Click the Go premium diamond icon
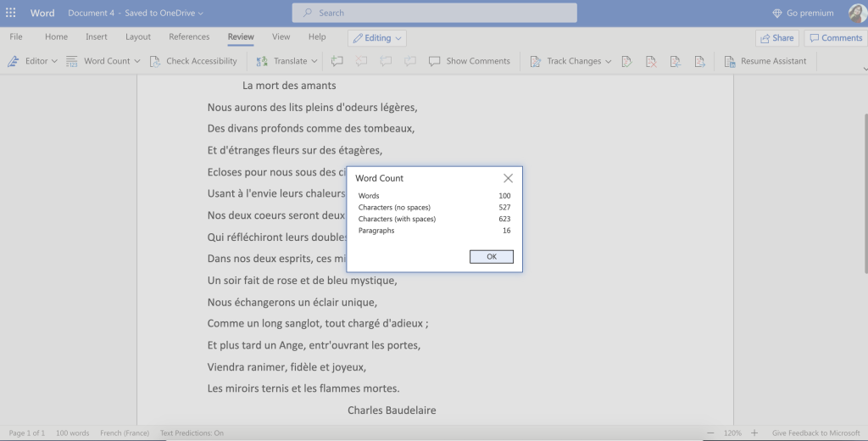 click(777, 13)
